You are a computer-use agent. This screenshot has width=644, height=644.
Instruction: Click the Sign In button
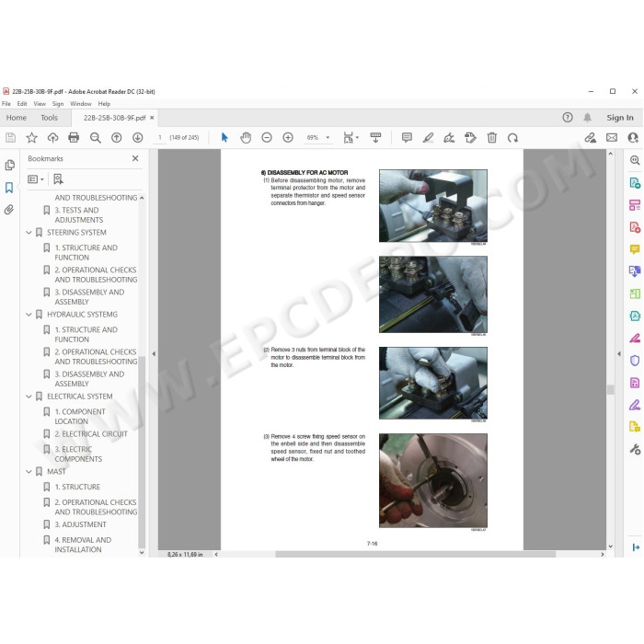tap(620, 118)
